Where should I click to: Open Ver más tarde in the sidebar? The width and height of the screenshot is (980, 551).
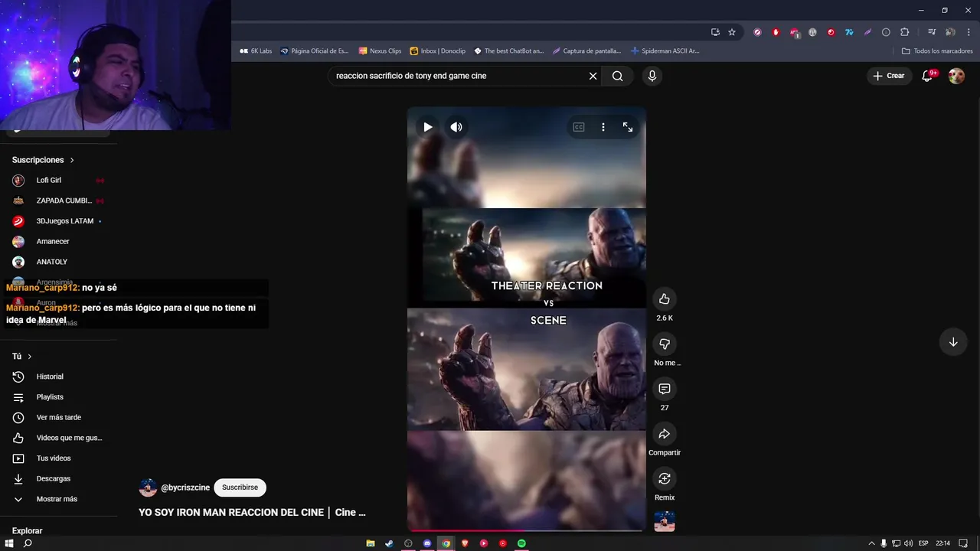click(58, 418)
